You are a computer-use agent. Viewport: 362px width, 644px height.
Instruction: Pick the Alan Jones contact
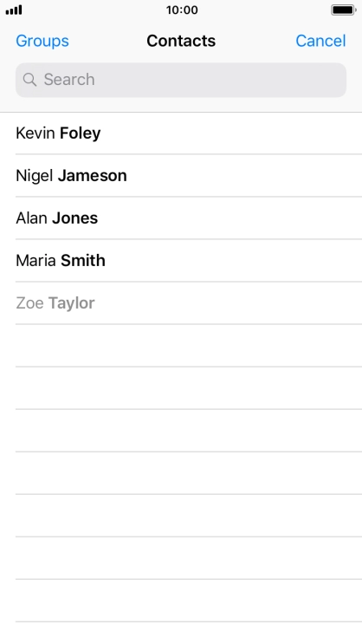(x=181, y=218)
